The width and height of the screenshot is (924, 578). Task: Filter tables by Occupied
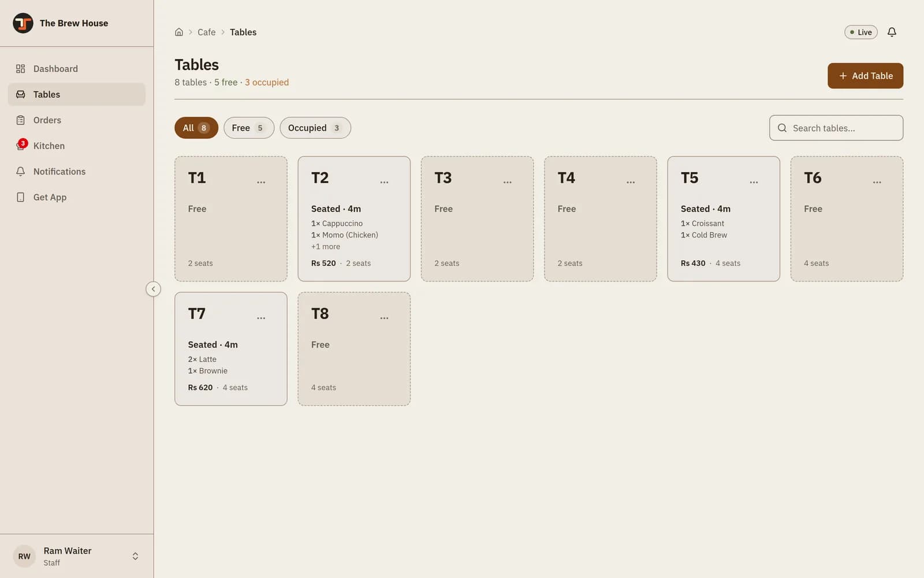coord(315,128)
